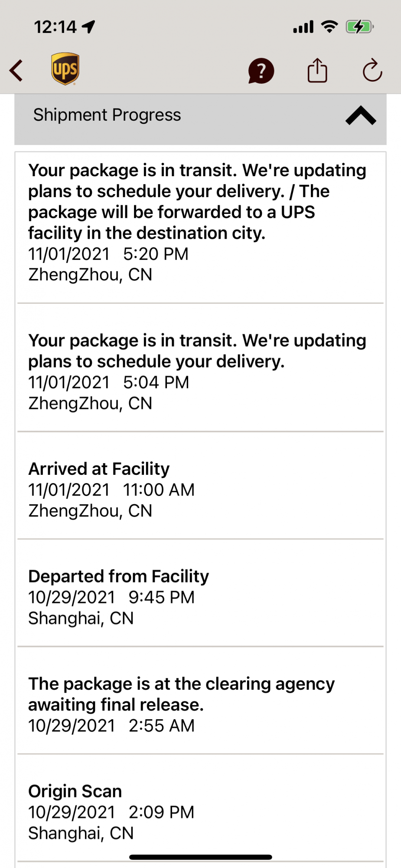
Task: Tap the back arrow icon
Action: pos(16,71)
